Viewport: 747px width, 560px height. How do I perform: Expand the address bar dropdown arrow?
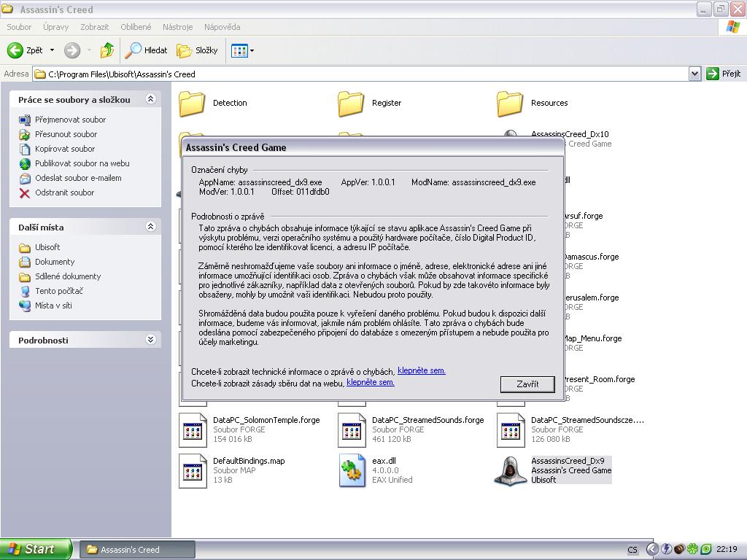(694, 74)
